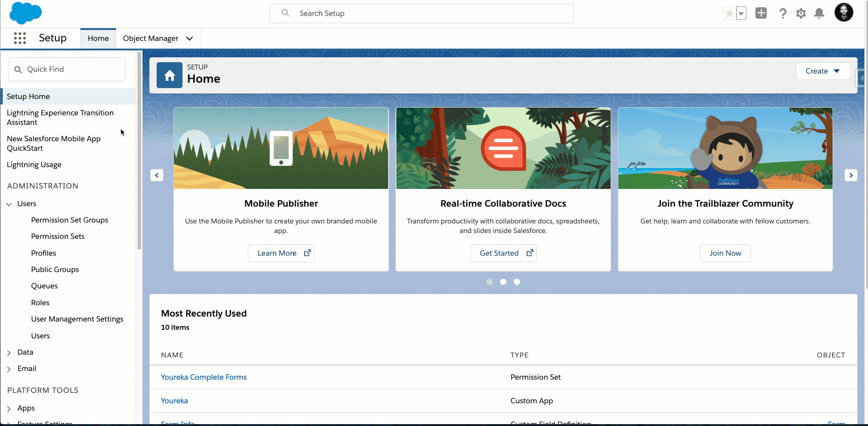Open the Object Manager tab dropdown chevron

pyautogui.click(x=190, y=39)
